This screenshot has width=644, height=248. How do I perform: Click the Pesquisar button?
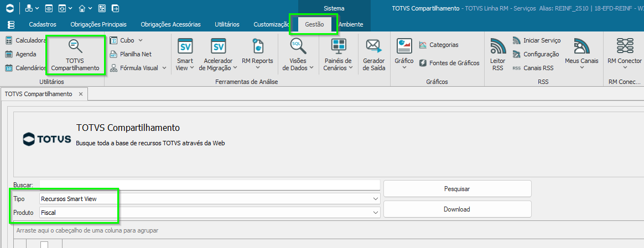(x=457, y=189)
